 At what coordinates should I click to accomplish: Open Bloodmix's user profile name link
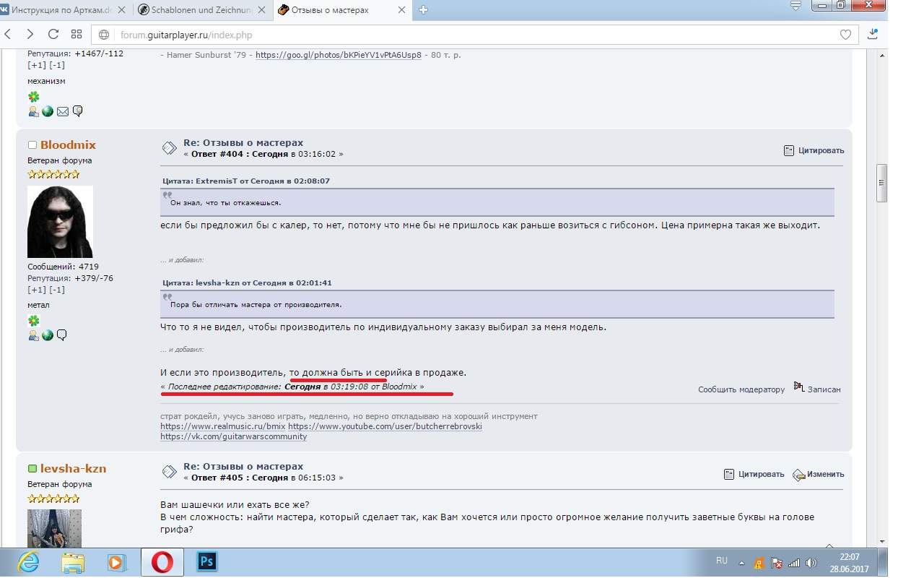68,144
